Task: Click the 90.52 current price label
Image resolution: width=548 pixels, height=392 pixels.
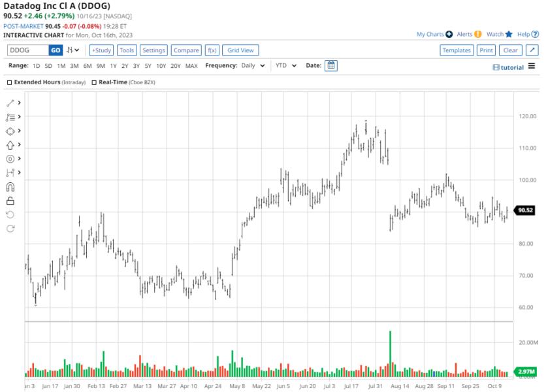Action: click(x=525, y=210)
